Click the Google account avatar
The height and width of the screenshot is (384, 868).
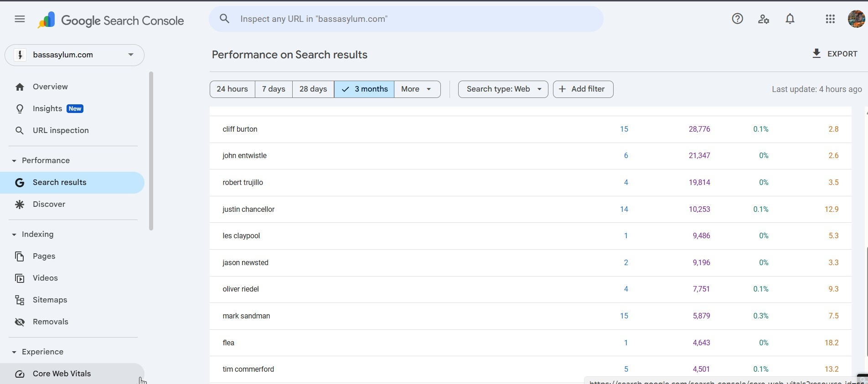click(856, 19)
